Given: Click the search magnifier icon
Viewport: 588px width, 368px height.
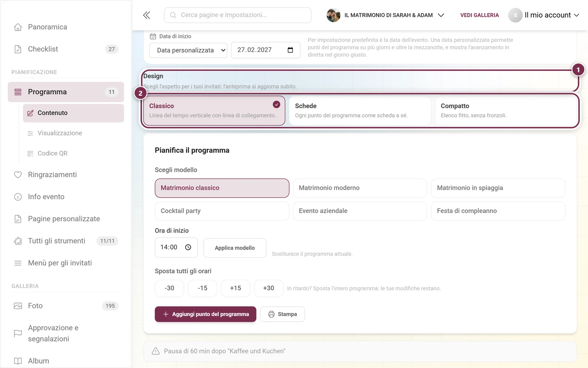Looking at the screenshot, I should point(173,15).
